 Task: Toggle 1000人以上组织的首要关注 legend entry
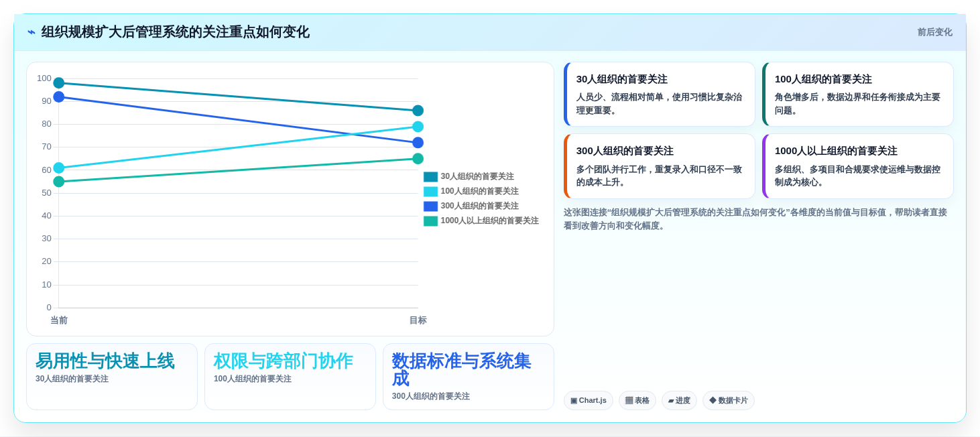[481, 221]
